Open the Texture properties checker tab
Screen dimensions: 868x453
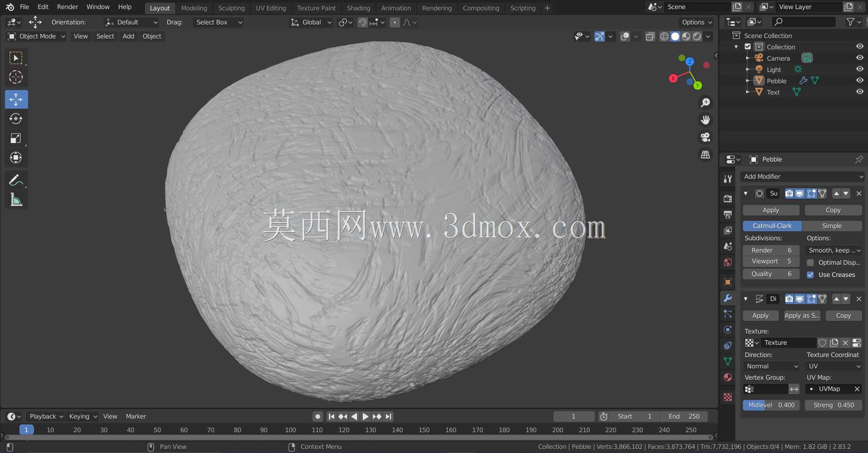728,397
